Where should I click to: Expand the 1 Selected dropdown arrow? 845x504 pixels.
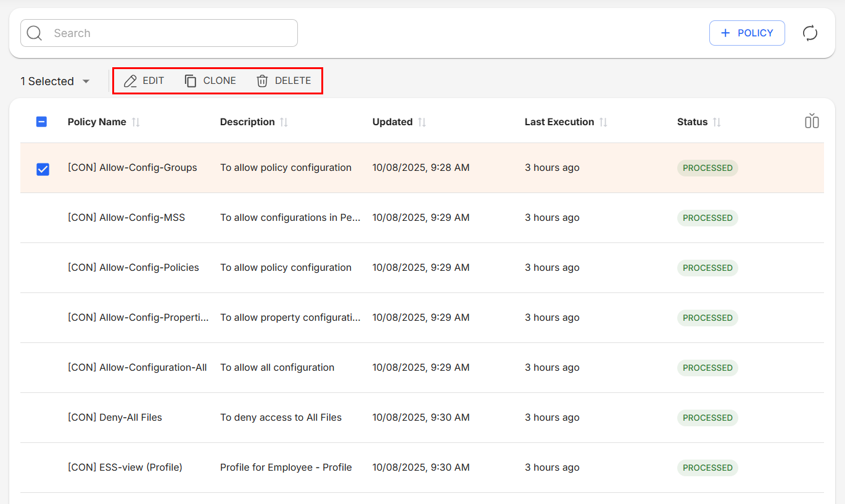(86, 81)
